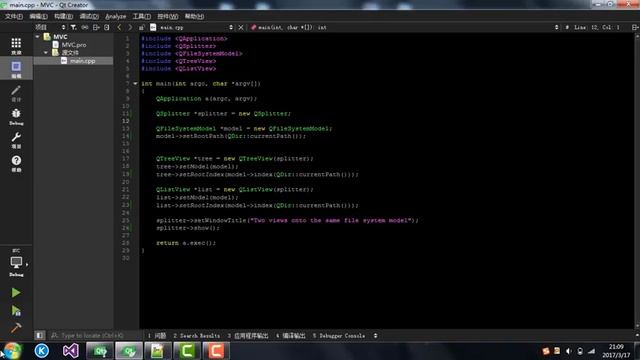
Task: Open the volume tray icon
Action: (x=568, y=351)
